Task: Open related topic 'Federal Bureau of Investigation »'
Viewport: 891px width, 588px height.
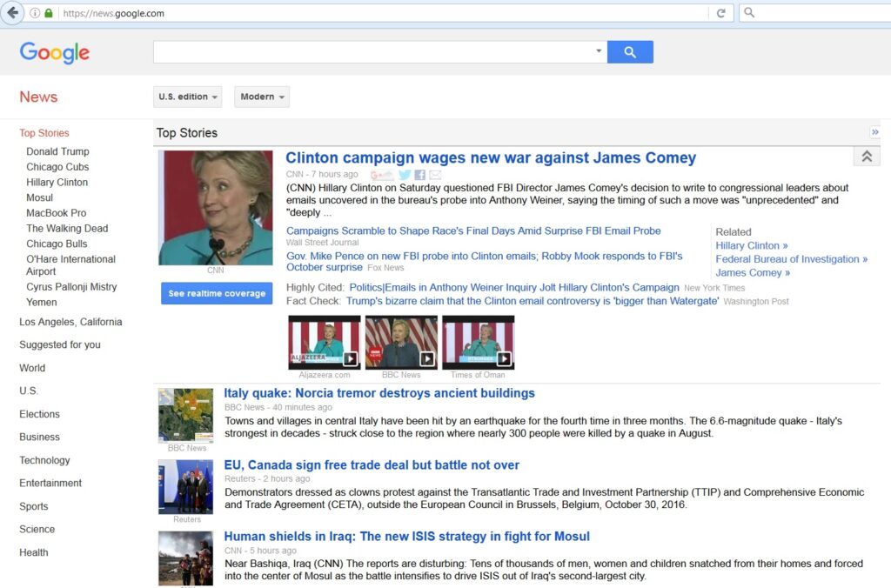Action: pyautogui.click(x=792, y=259)
